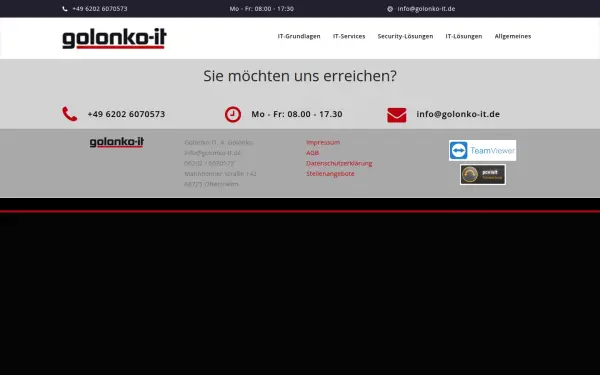Click the red envelope icon
The width and height of the screenshot is (600, 375).
point(396,115)
